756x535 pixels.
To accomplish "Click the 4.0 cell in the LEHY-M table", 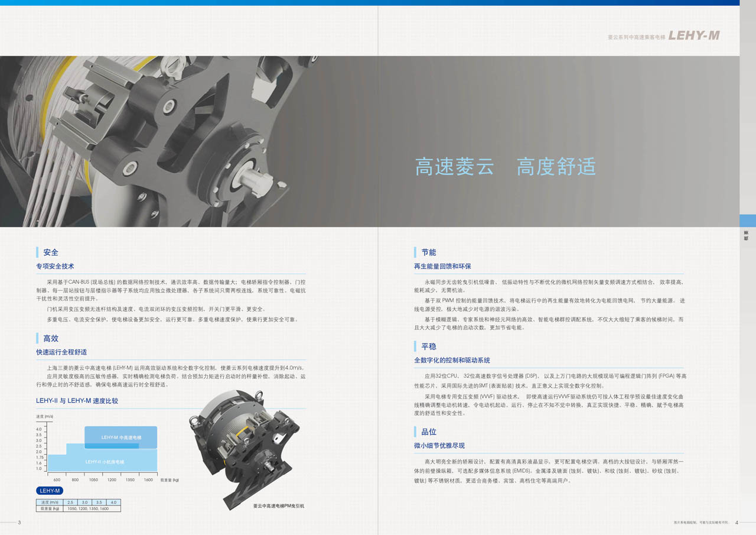I will click(x=114, y=502).
